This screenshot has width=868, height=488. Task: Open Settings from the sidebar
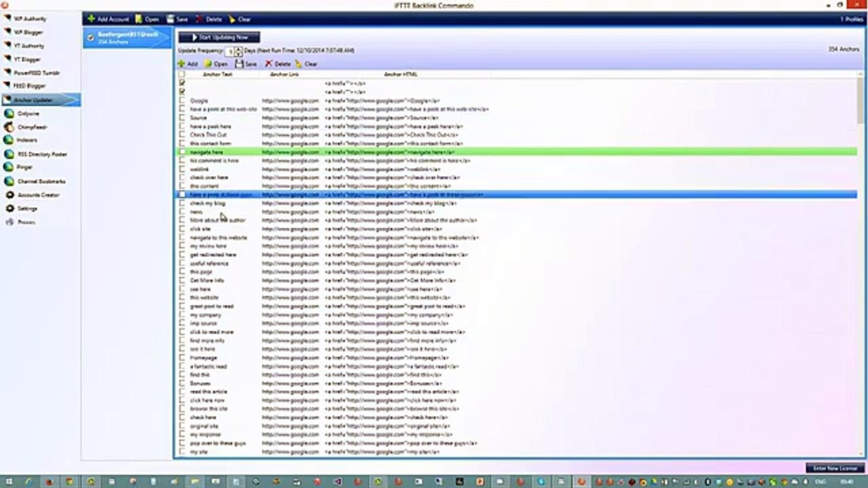coord(27,208)
